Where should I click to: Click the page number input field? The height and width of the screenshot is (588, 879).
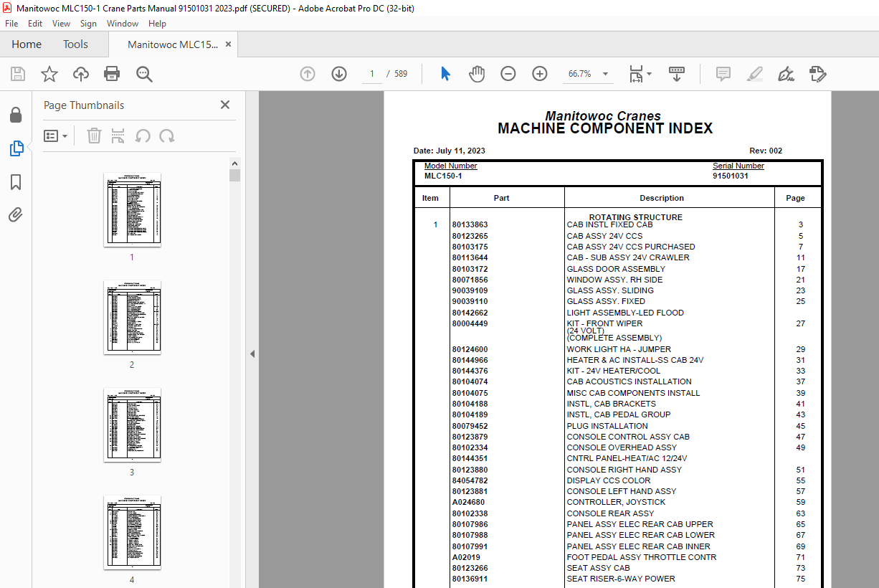point(372,74)
